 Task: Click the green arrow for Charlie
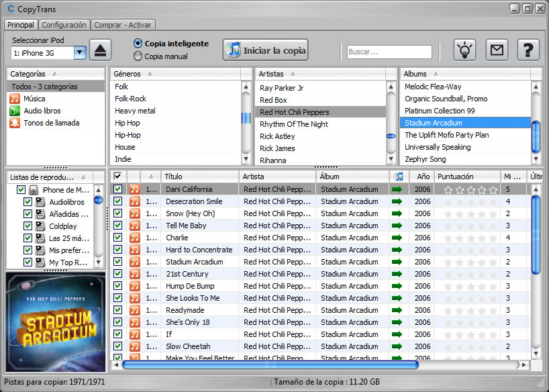pyautogui.click(x=397, y=238)
